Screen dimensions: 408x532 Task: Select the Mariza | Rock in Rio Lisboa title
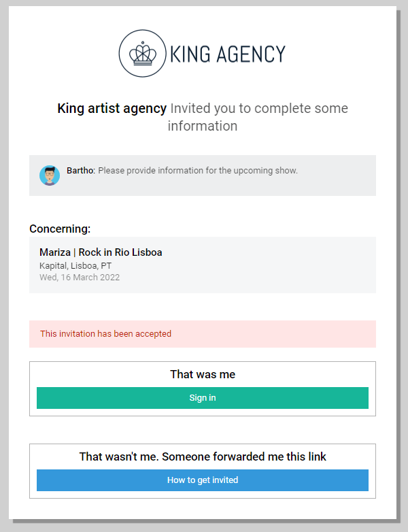point(101,252)
